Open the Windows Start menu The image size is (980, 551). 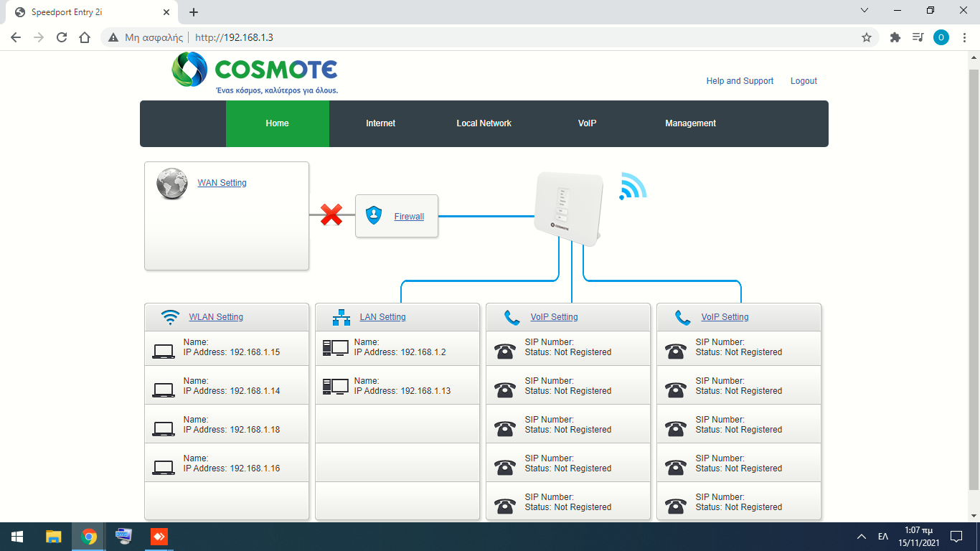(x=17, y=537)
